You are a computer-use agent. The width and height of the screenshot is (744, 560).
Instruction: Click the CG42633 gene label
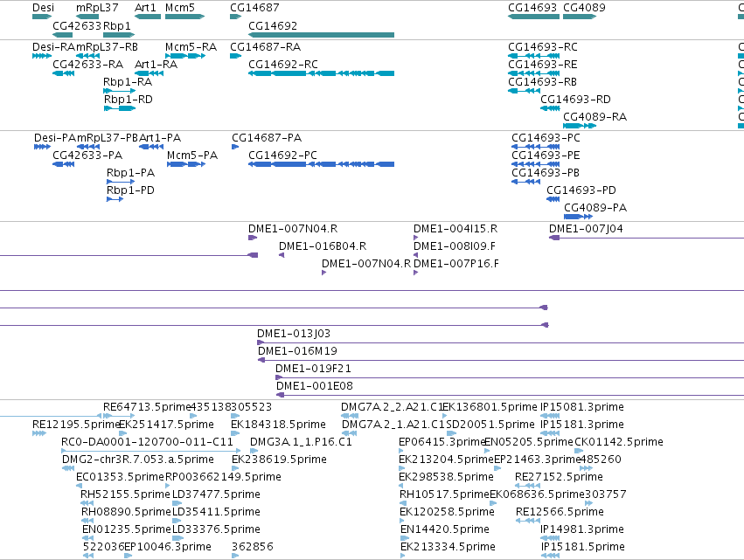77,25
